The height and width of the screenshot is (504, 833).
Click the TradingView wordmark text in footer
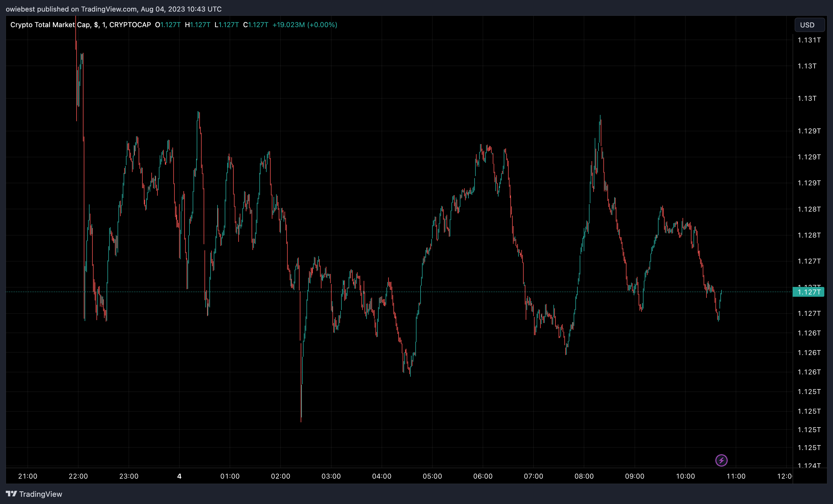[40, 494]
